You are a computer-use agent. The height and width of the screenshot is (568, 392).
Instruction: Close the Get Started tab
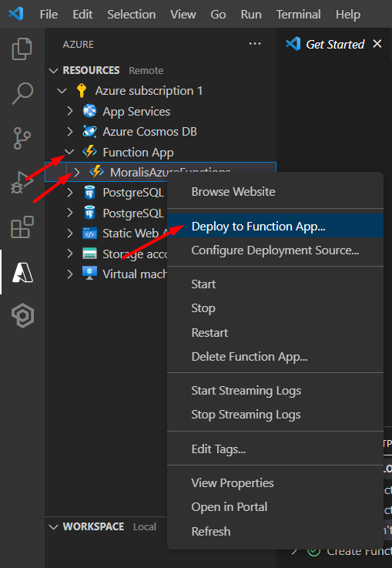[377, 44]
